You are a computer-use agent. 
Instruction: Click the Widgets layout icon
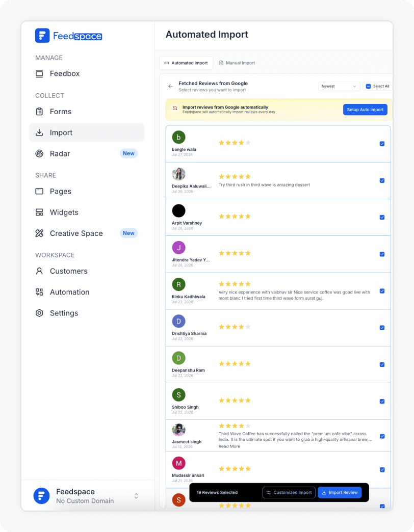tap(39, 212)
